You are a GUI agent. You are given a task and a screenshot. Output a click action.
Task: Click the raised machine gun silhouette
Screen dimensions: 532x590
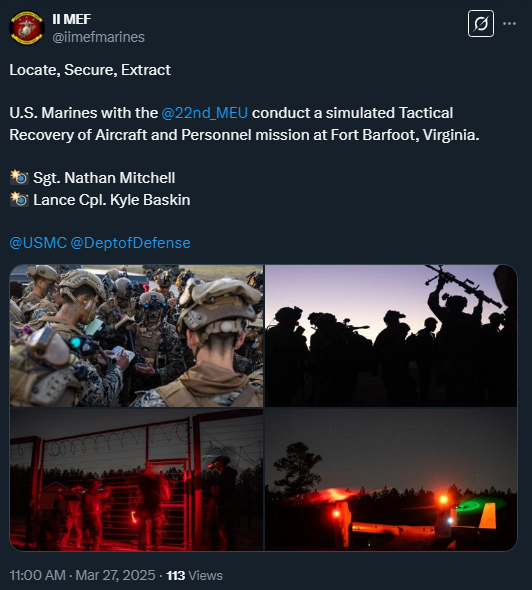coord(464,284)
